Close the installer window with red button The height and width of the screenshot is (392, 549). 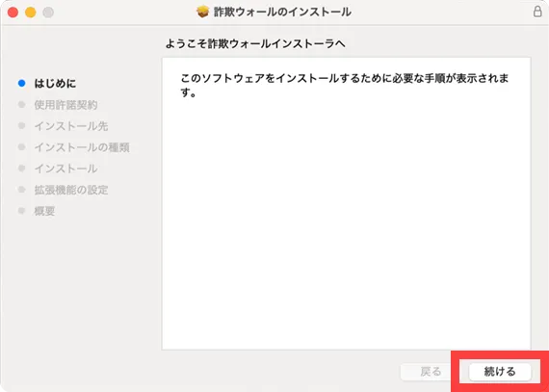click(x=13, y=13)
